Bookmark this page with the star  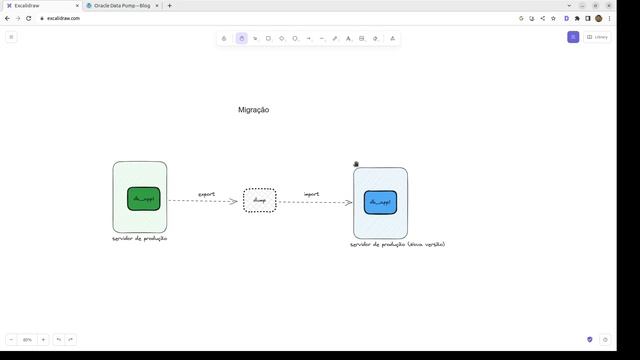(553, 18)
